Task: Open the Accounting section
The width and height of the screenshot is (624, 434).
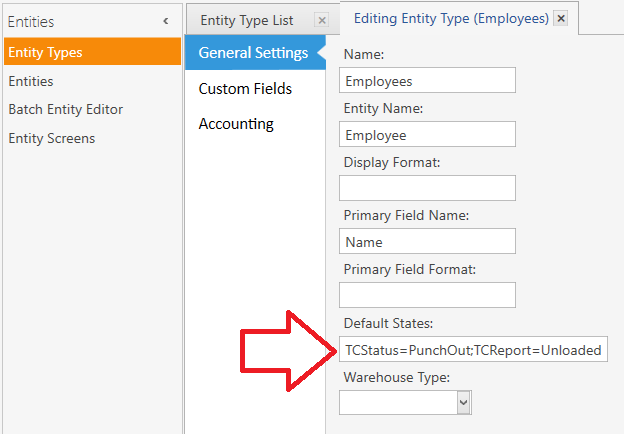Action: point(236,124)
